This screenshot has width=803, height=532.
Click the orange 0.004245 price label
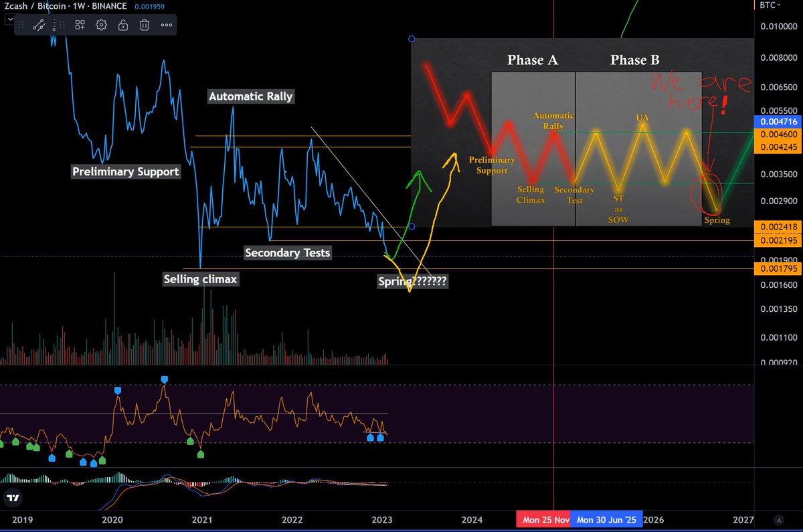click(x=778, y=147)
